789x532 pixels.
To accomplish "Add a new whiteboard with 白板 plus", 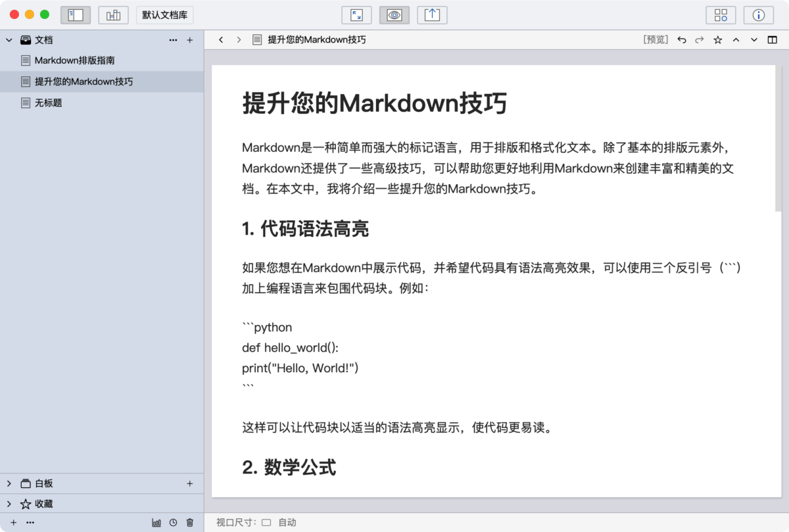I will 190,483.
